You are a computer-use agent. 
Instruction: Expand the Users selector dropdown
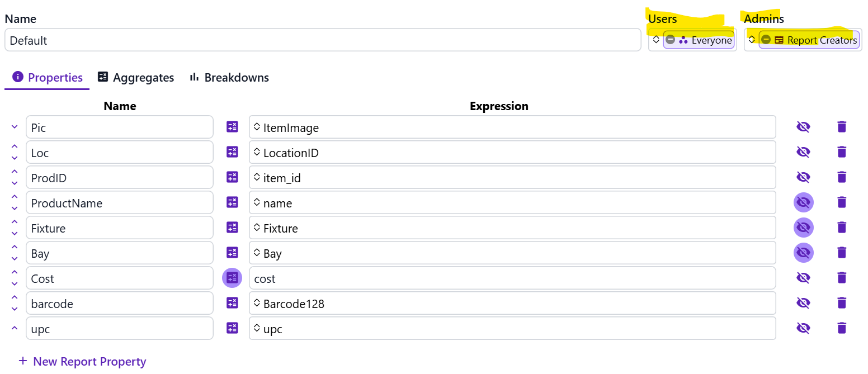656,40
